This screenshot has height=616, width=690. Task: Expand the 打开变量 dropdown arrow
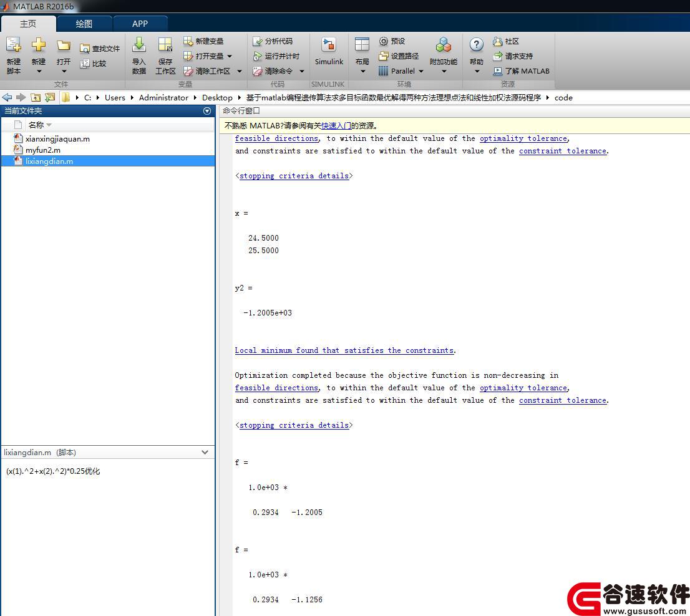point(230,56)
